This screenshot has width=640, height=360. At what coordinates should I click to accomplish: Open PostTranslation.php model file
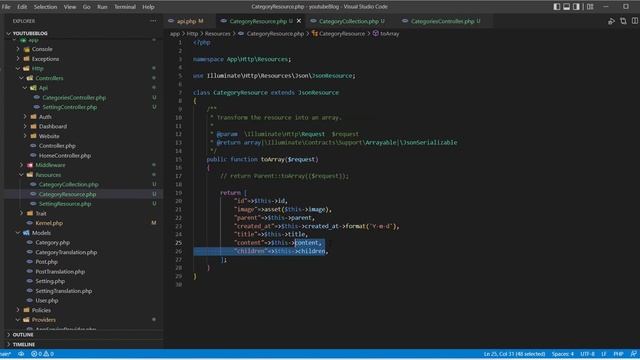click(x=60, y=272)
